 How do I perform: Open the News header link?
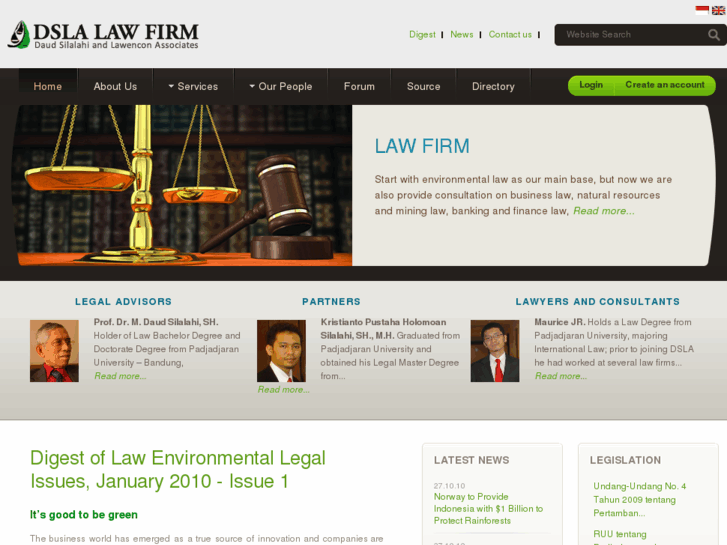[x=462, y=35]
